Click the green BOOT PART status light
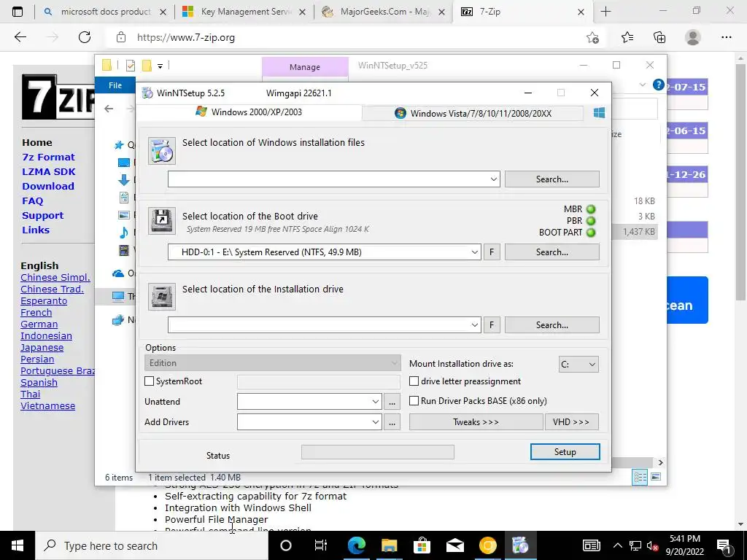Viewport: 747px width, 560px height. 591,233
